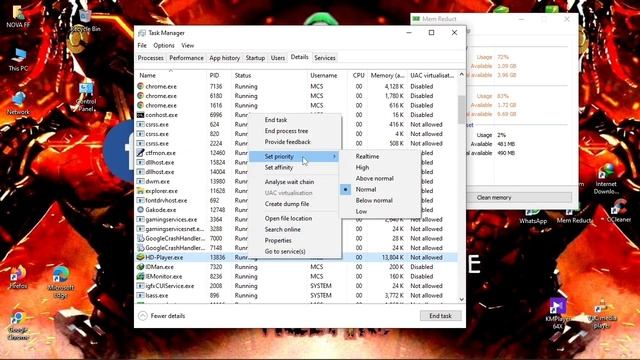Image resolution: width=640 pixels, height=360 pixels.
Task: Open VLC media player desktop shortcut
Action: pyautogui.click(x=602, y=314)
